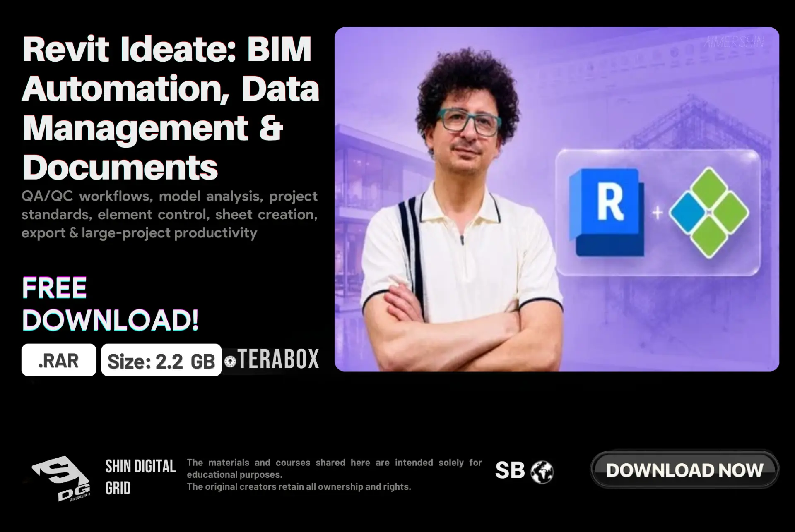
Task: Click the .RAR file format badge
Action: coord(59,360)
